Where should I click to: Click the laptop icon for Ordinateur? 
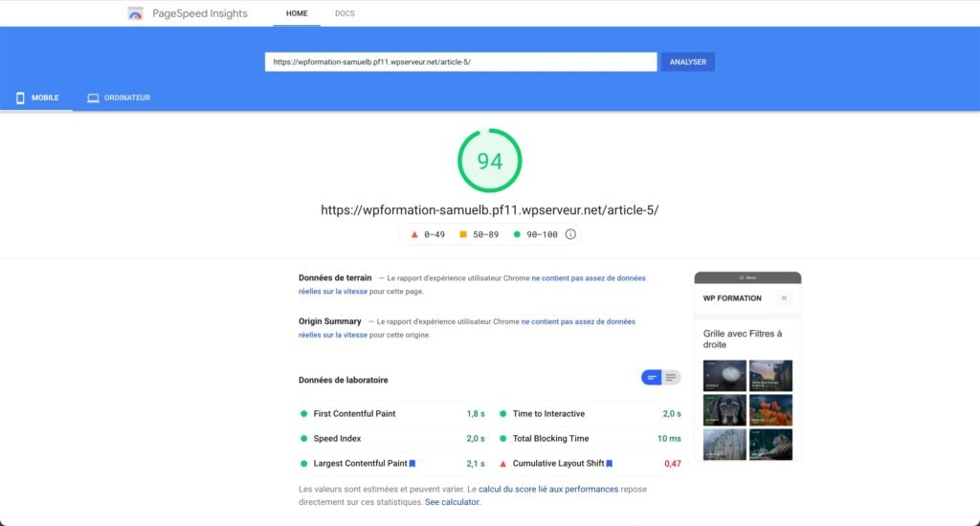click(93, 98)
